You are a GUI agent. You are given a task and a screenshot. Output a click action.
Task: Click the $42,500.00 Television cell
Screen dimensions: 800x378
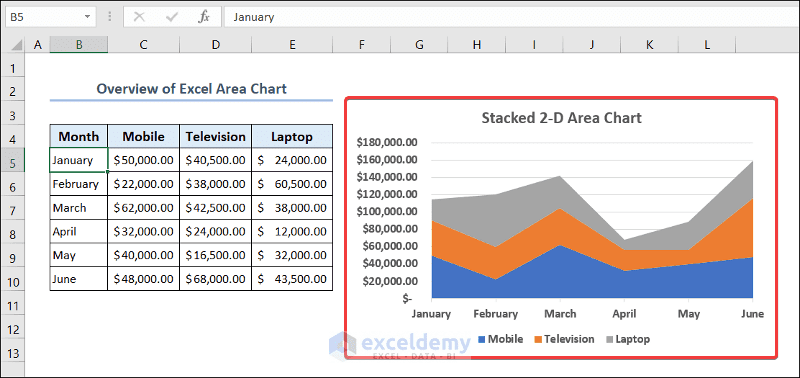click(x=216, y=208)
